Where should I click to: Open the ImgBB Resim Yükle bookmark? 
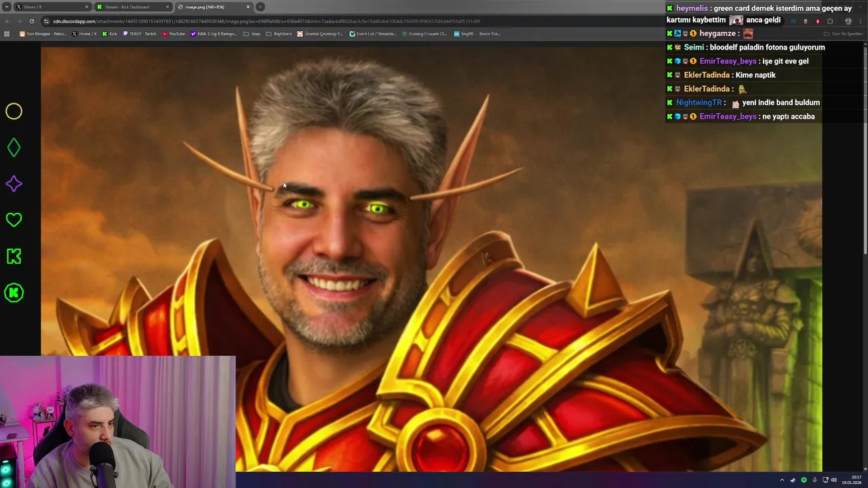pos(477,33)
